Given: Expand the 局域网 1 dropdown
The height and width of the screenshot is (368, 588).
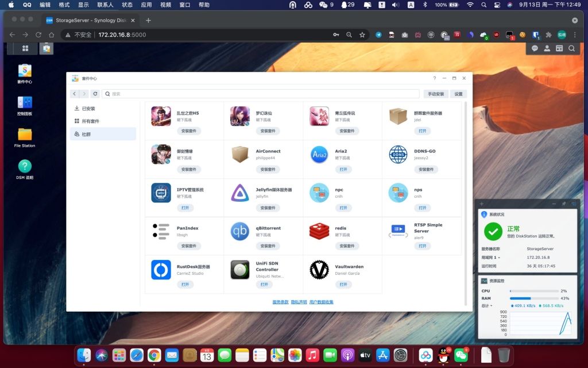Looking at the screenshot, I should tap(491, 258).
